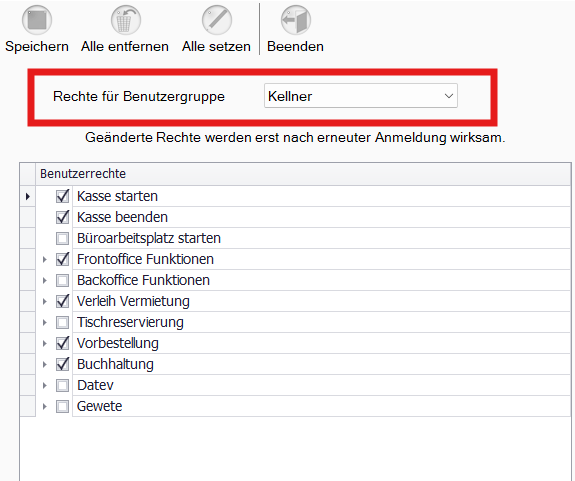Select the Kasse beenden row label
Image resolution: width=575 pixels, height=481 pixels.
122,217
